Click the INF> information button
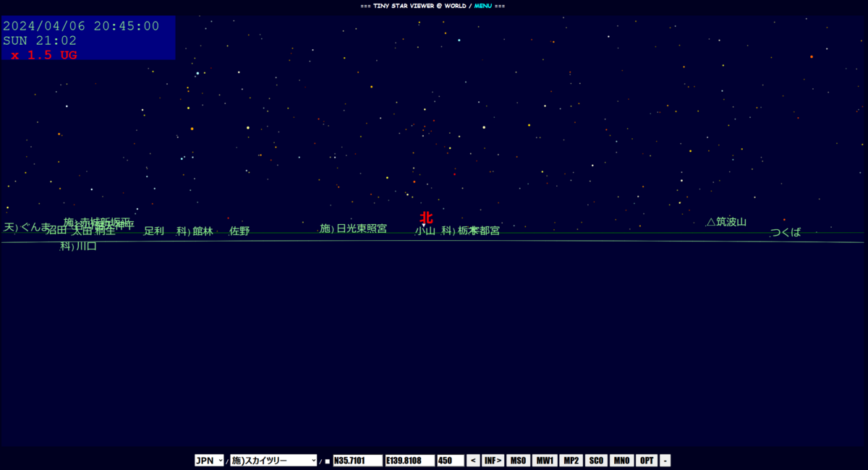 (493, 460)
